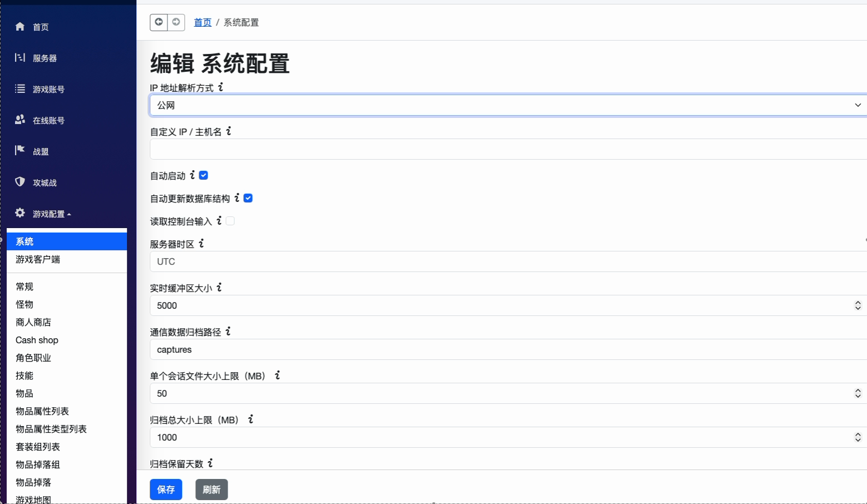Go forward with the right arrow button
This screenshot has width=867, height=504.
(176, 22)
